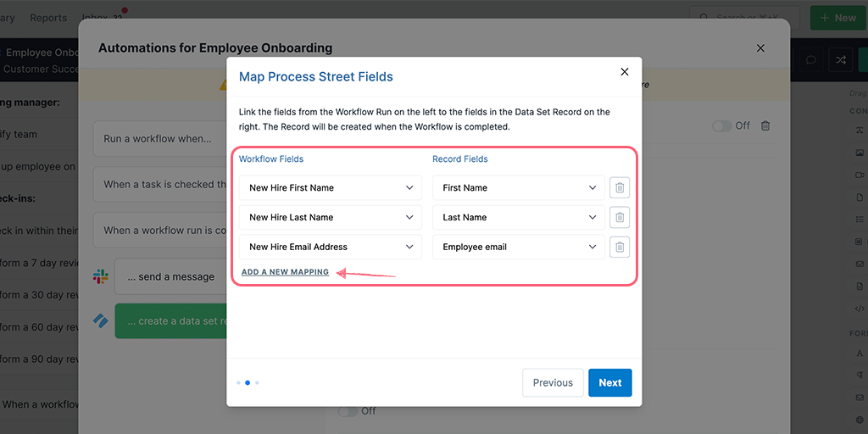Click the Record Fields column heading

pos(460,159)
